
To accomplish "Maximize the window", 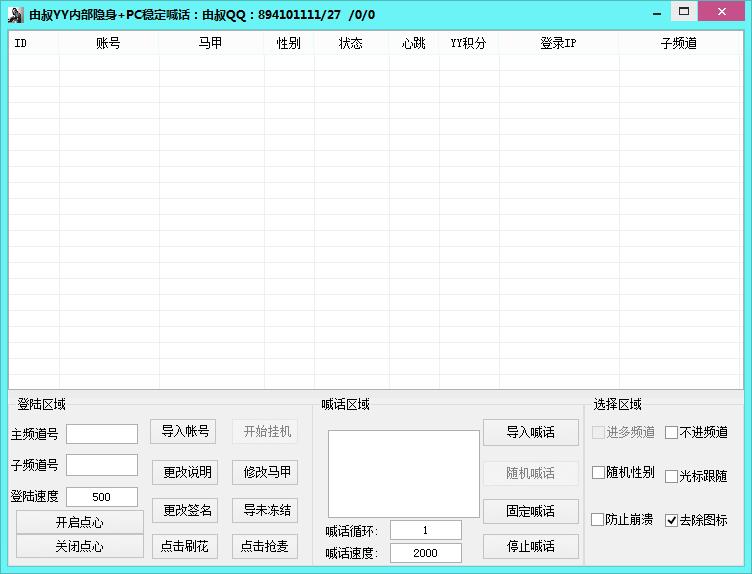I will [x=684, y=12].
